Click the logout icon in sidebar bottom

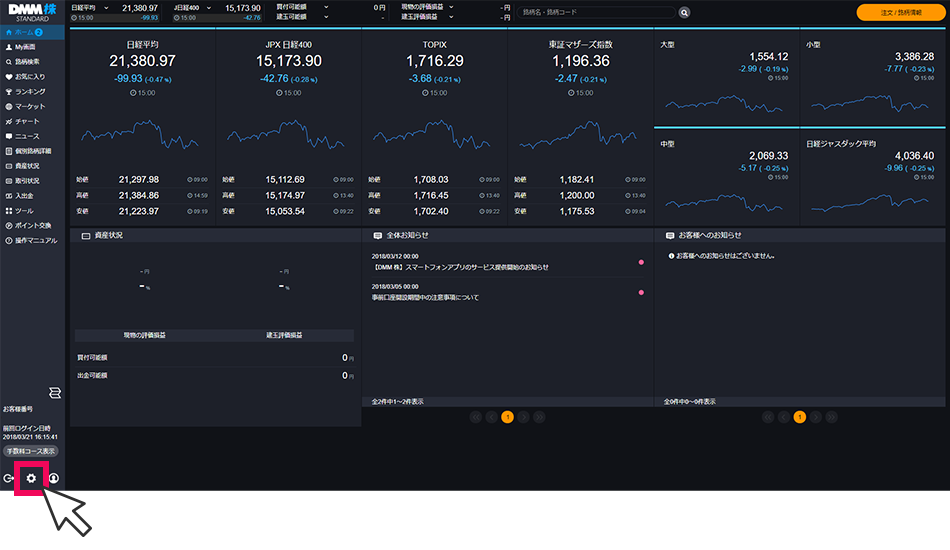tap(9, 479)
